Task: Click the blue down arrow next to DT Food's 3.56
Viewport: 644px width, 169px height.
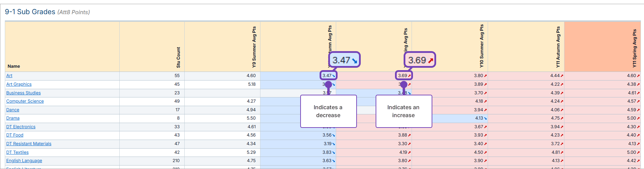Action: click(334, 135)
